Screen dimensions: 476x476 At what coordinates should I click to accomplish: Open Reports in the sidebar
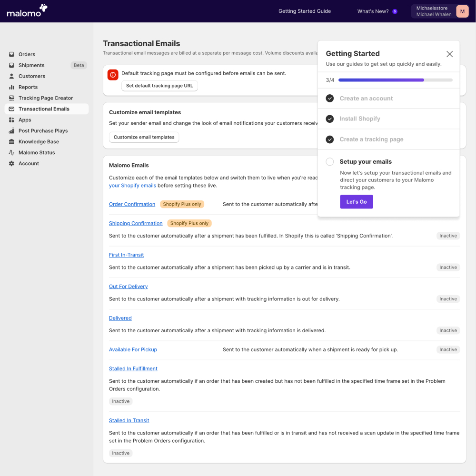point(47,87)
